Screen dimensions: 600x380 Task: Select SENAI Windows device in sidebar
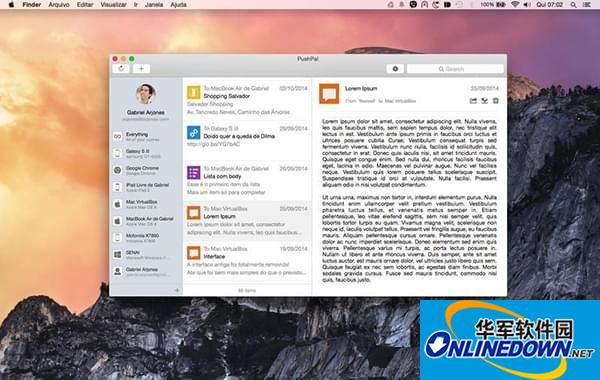tap(146, 254)
